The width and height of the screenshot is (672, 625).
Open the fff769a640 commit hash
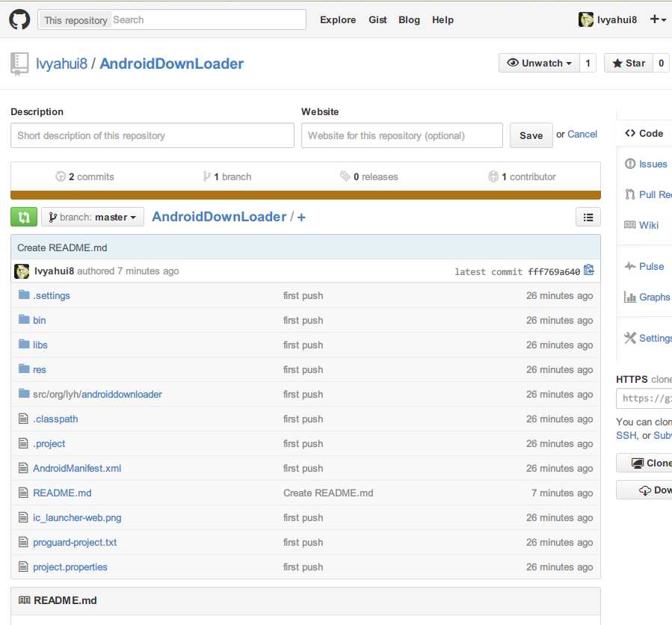tap(554, 272)
